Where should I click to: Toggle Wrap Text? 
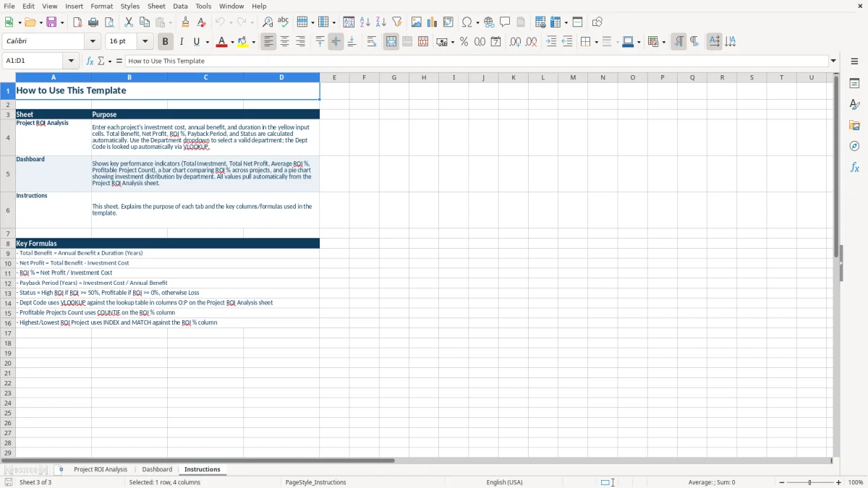pyautogui.click(x=372, y=42)
